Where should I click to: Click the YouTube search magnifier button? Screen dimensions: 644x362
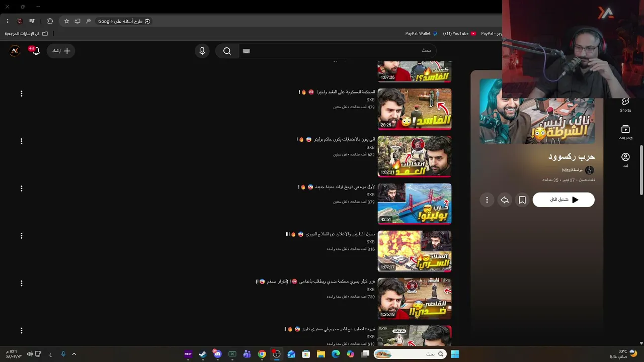point(227,51)
